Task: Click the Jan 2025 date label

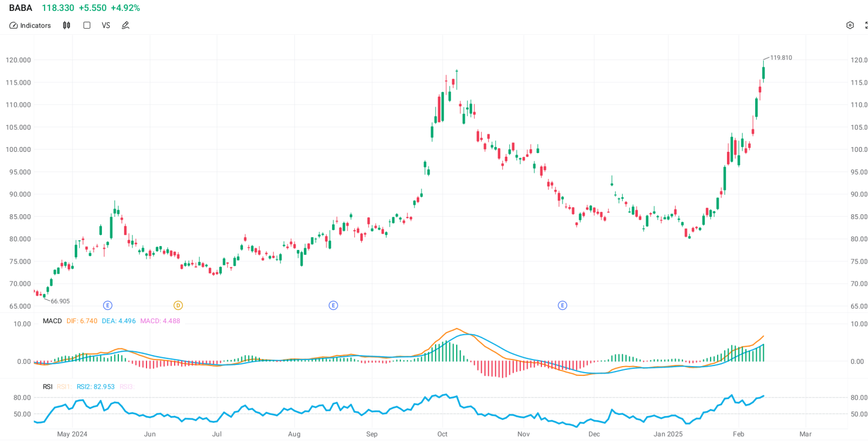Action: 668,434
